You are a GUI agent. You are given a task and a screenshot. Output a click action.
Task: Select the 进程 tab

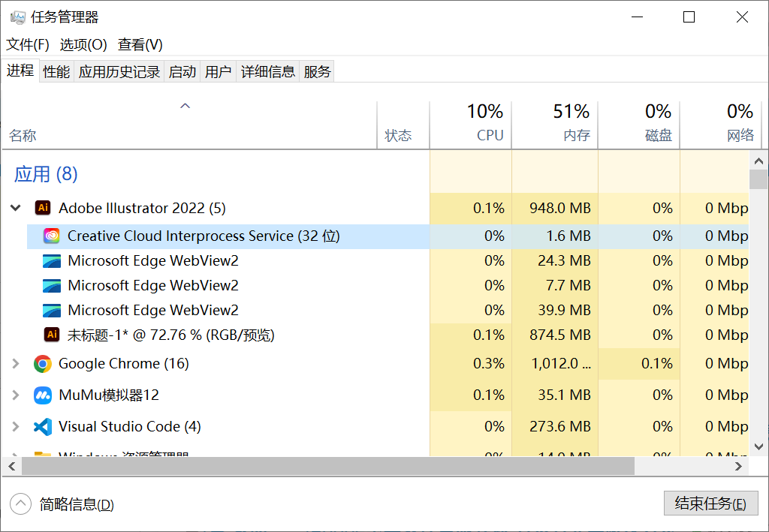[x=20, y=71]
